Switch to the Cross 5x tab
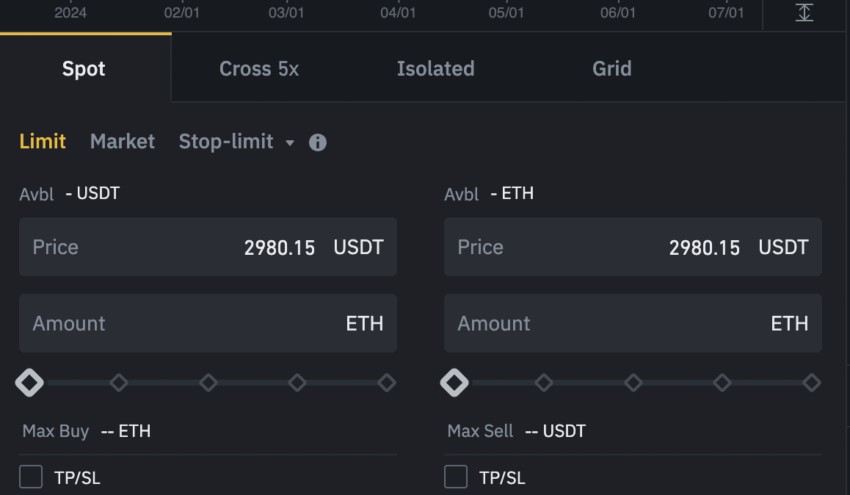This screenshot has height=495, width=850. [259, 69]
